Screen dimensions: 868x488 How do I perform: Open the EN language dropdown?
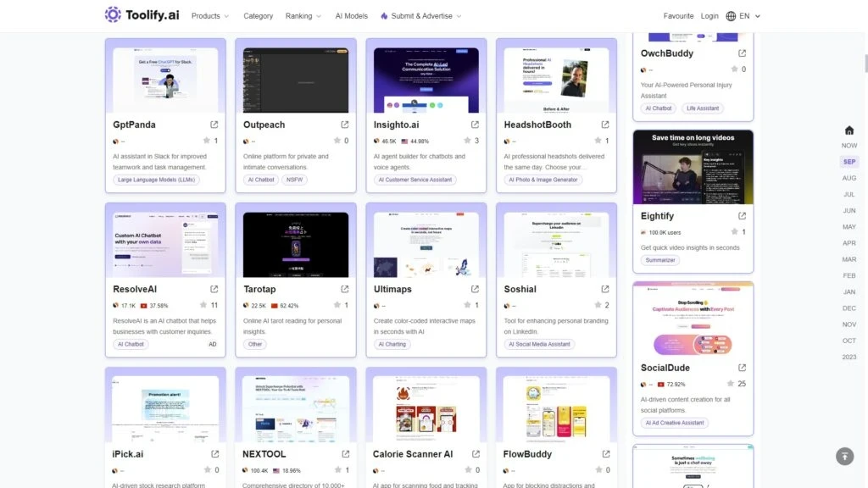749,16
